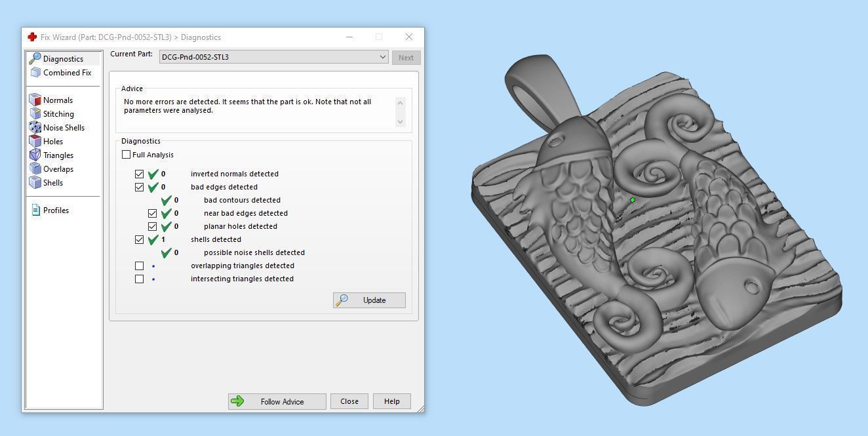Close the Fix Wizard with title X
This screenshot has height=436, width=868.
point(409,37)
